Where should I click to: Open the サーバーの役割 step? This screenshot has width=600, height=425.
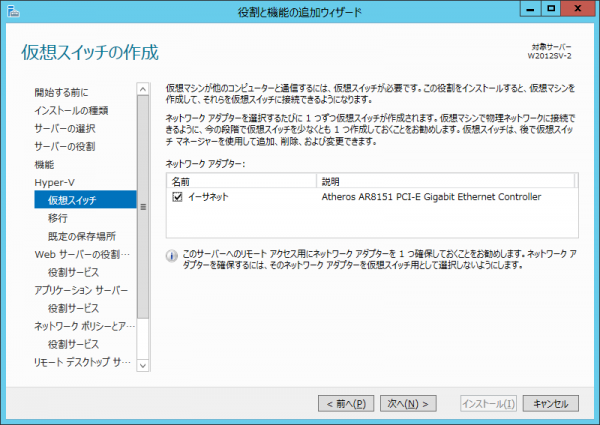64,145
